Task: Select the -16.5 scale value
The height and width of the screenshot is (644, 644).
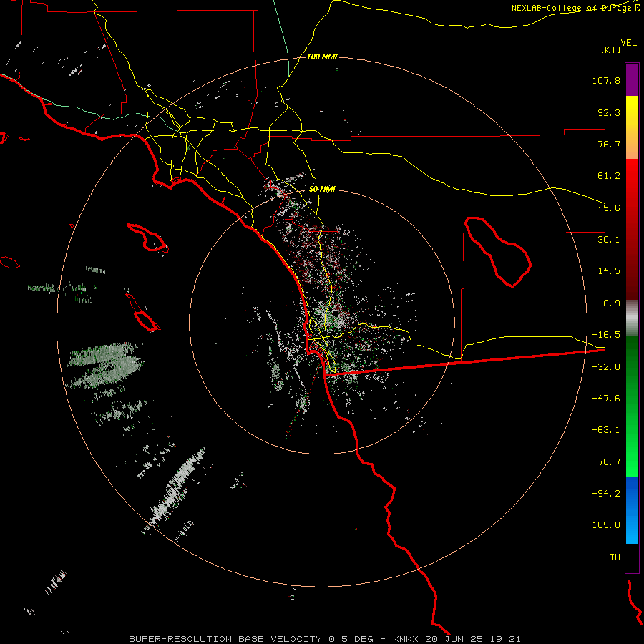Action: (606, 335)
